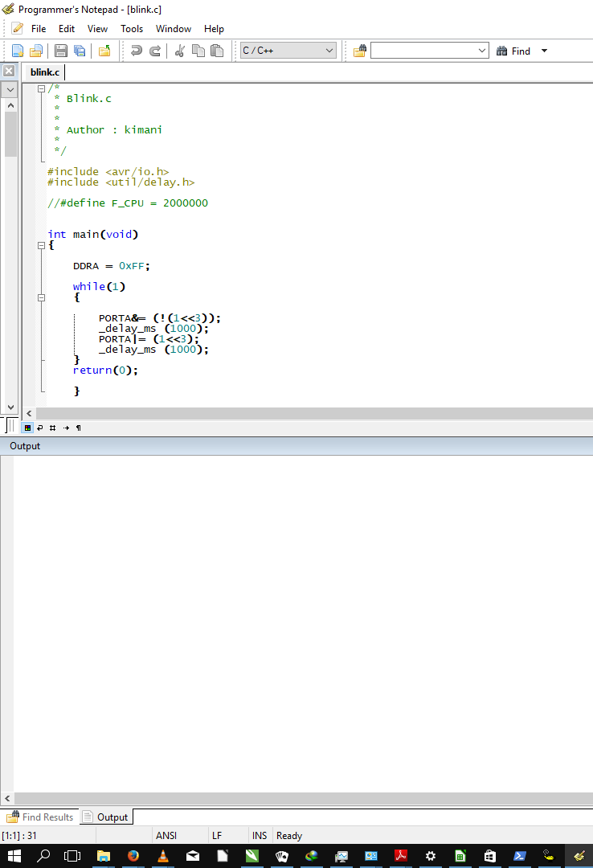Click the return(0); line
Viewport: 593px width, 868px height.
tap(105, 371)
